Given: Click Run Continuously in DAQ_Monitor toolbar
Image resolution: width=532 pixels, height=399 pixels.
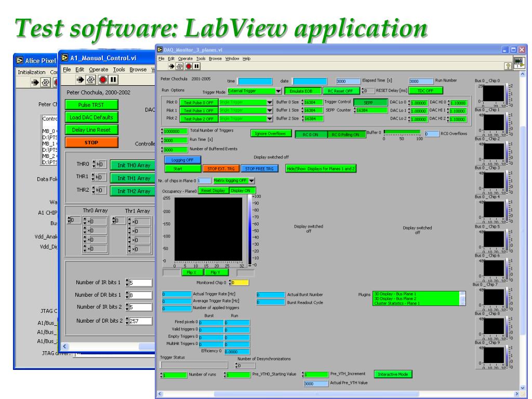Looking at the screenshot, I should (x=180, y=66).
